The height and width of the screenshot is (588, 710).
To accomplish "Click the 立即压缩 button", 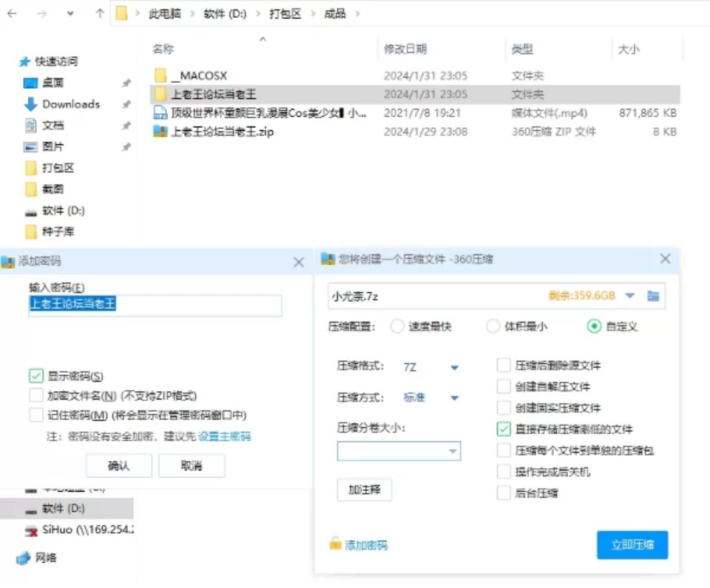I will click(x=632, y=545).
